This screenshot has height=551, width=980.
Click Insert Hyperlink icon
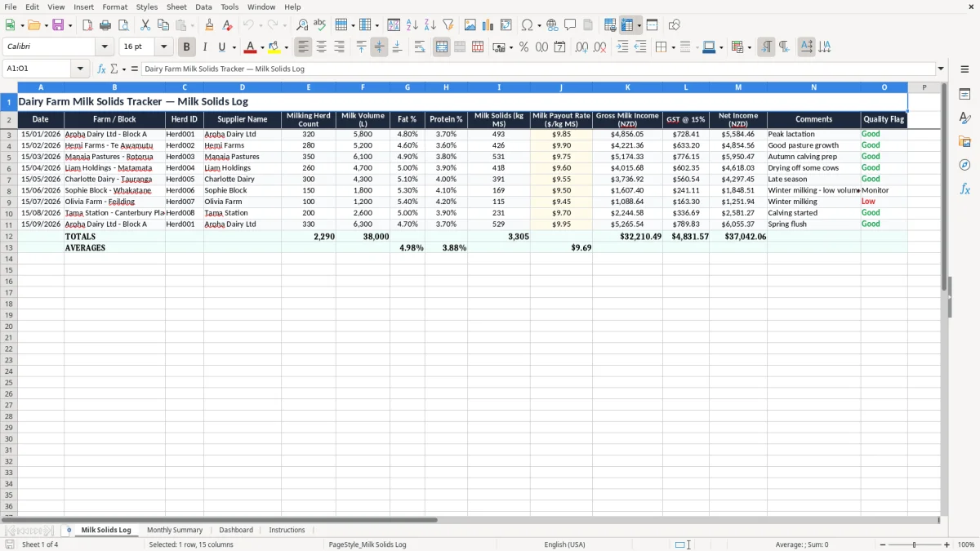(552, 25)
